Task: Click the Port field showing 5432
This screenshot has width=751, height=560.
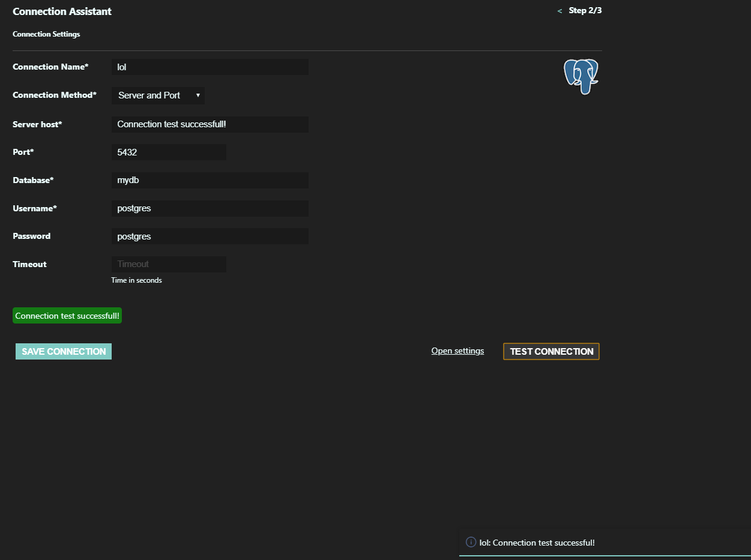Action: (168, 152)
